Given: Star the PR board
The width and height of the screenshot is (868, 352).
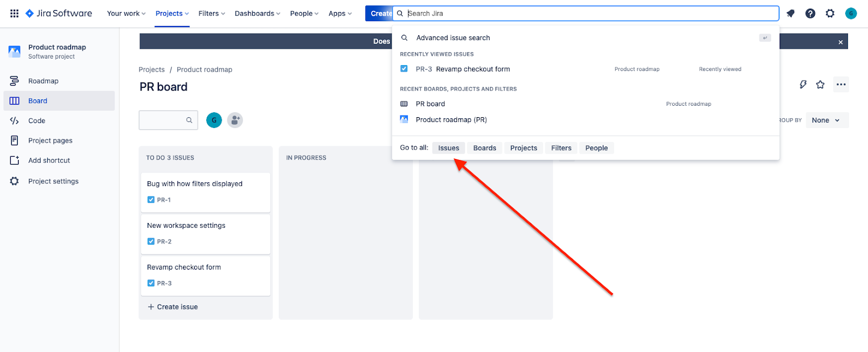Looking at the screenshot, I should pyautogui.click(x=820, y=85).
